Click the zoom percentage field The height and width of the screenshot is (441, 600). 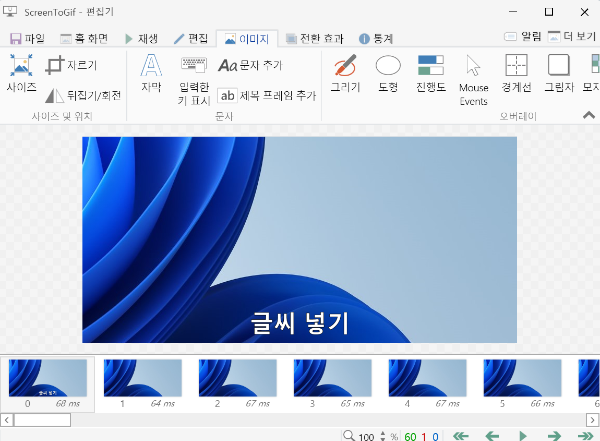(x=366, y=436)
